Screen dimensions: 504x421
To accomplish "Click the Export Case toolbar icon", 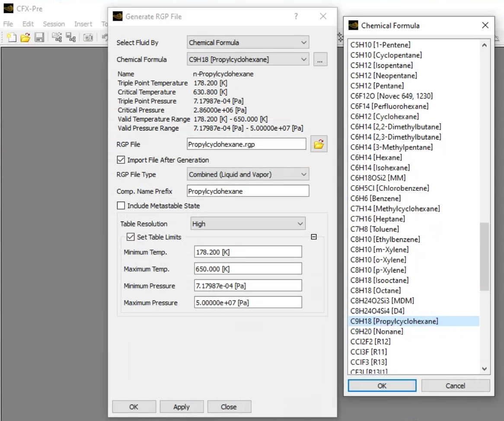I will pos(72,38).
